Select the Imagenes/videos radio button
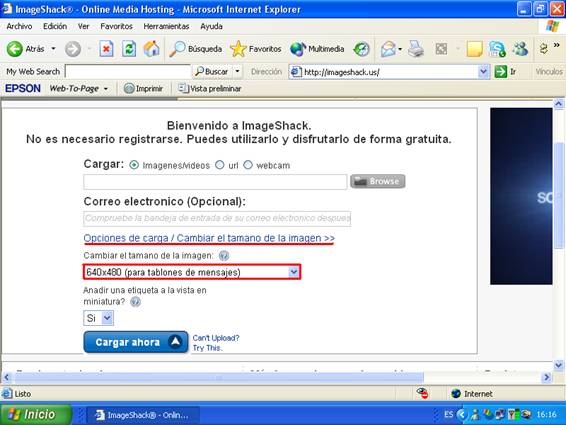 tap(134, 165)
